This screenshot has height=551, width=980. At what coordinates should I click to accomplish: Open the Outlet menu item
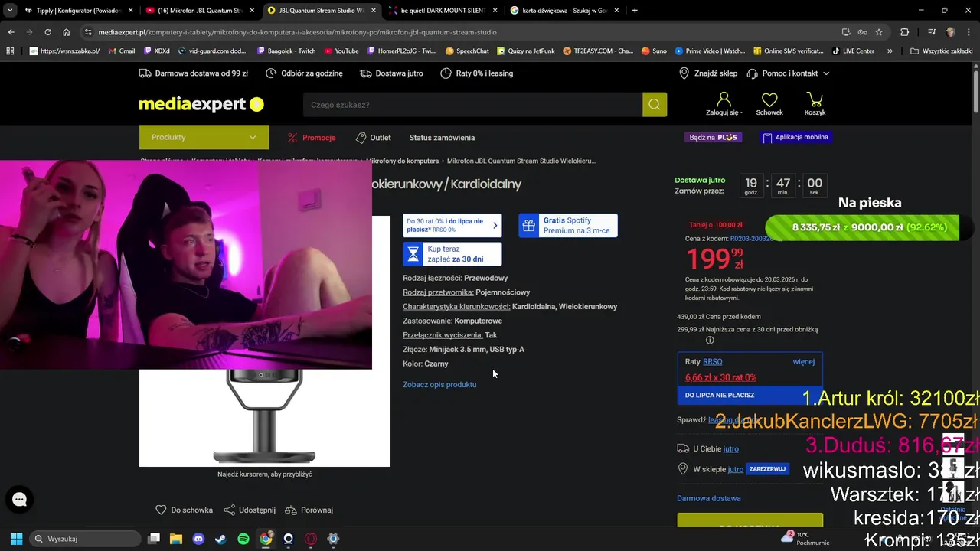click(374, 138)
